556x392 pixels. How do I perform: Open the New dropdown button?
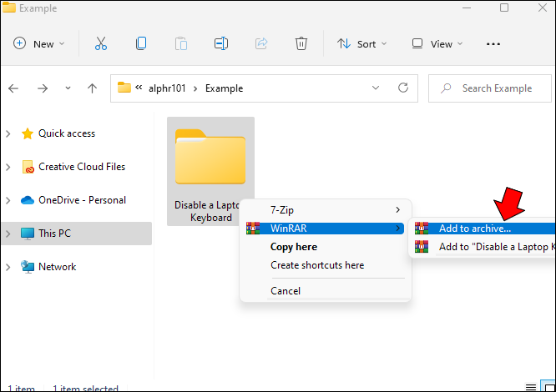click(39, 43)
